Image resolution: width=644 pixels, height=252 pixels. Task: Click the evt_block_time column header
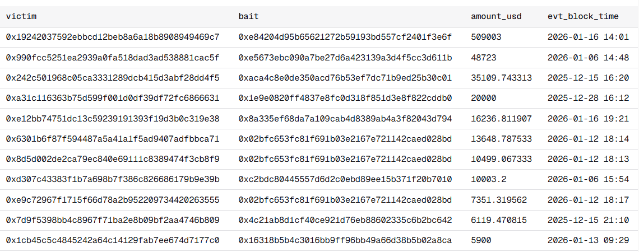[x=583, y=16]
